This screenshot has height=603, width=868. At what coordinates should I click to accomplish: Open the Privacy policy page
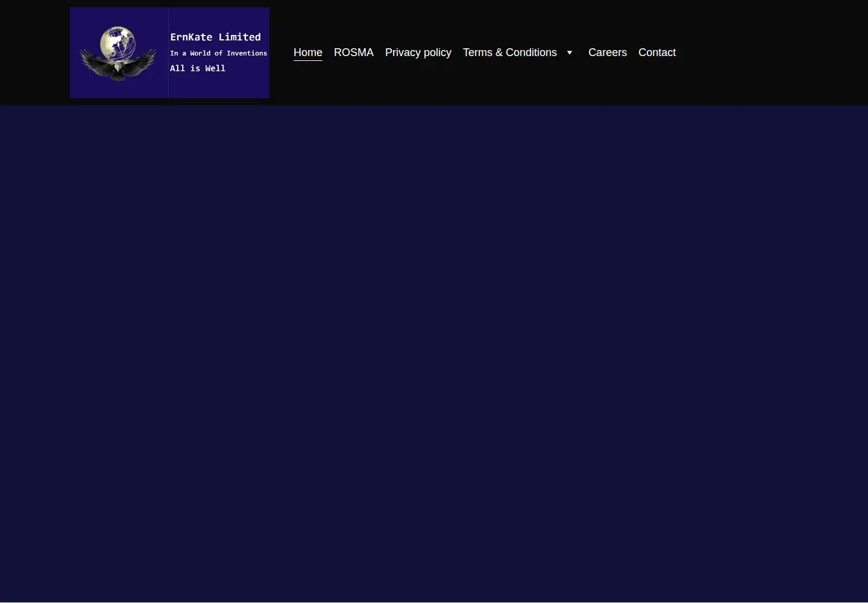[x=418, y=52]
